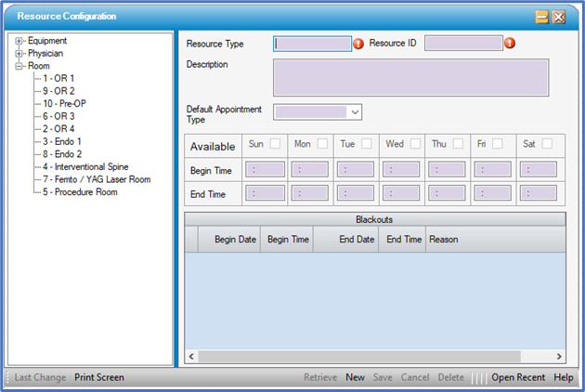Expand the Physician tree node
The image size is (585, 392).
point(19,54)
